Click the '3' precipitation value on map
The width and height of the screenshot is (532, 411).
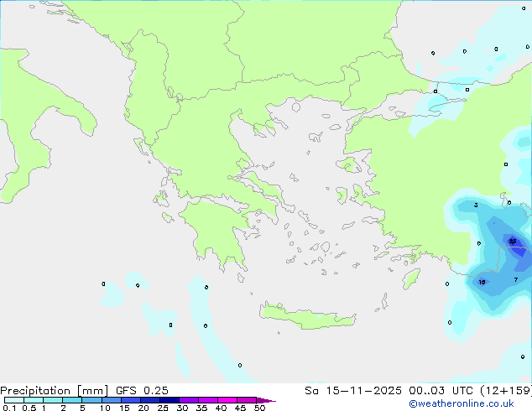click(x=476, y=205)
